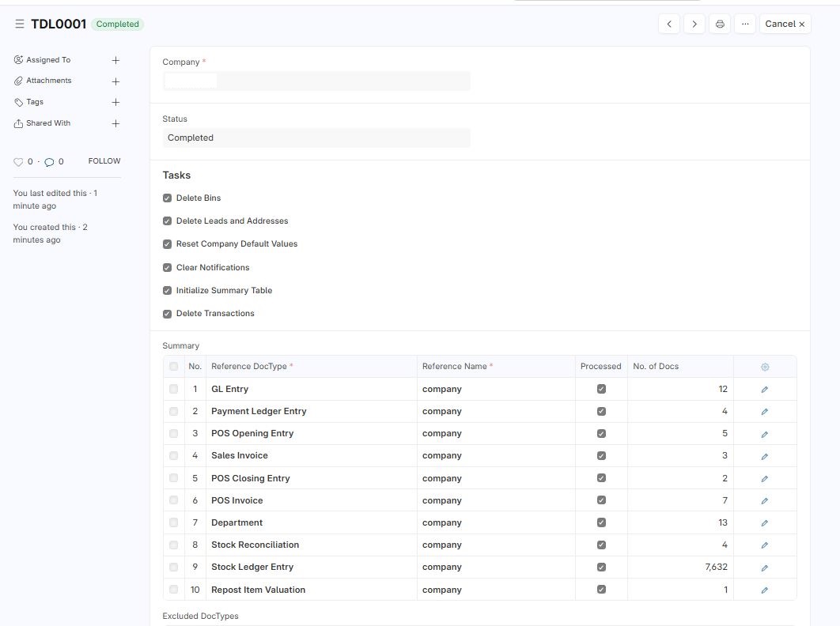Viewport: 840px width, 626px height.
Task: Open comments via speech bubble icon
Action: point(49,162)
